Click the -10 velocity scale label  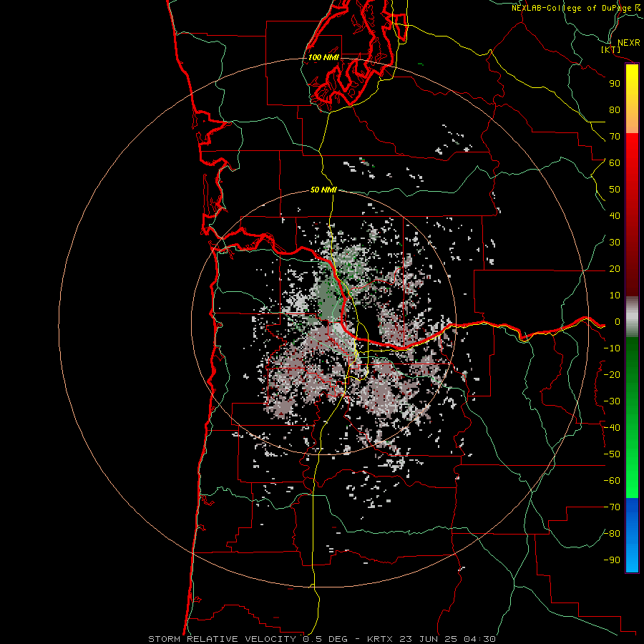coord(612,348)
